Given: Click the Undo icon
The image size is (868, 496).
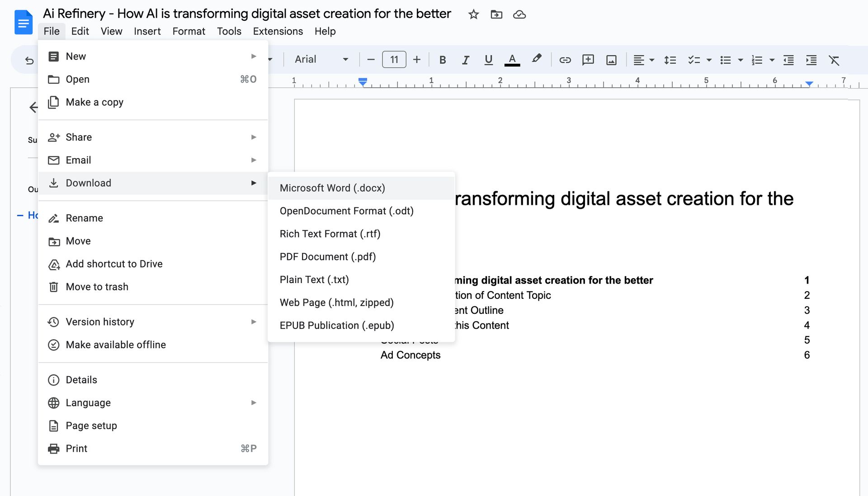Looking at the screenshot, I should (28, 59).
